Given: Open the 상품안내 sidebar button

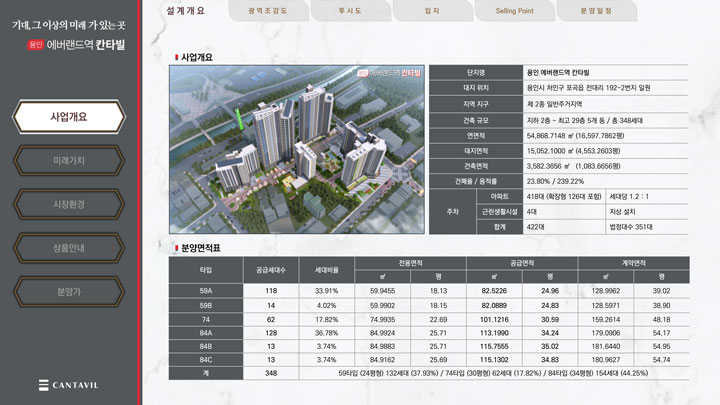Looking at the screenshot, I should point(69,248).
